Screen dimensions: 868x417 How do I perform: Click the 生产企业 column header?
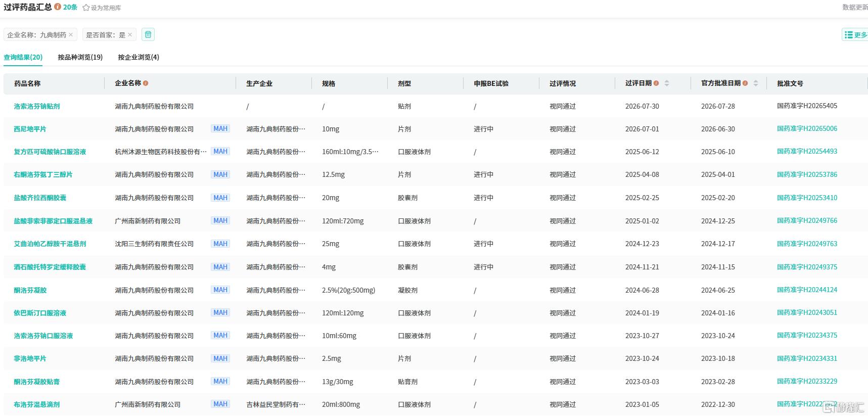click(259, 83)
